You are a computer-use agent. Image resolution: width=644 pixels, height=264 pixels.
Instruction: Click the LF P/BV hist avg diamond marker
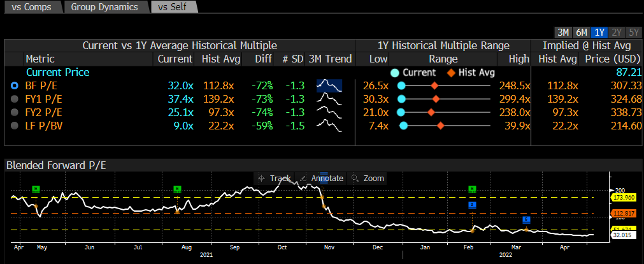coord(440,126)
